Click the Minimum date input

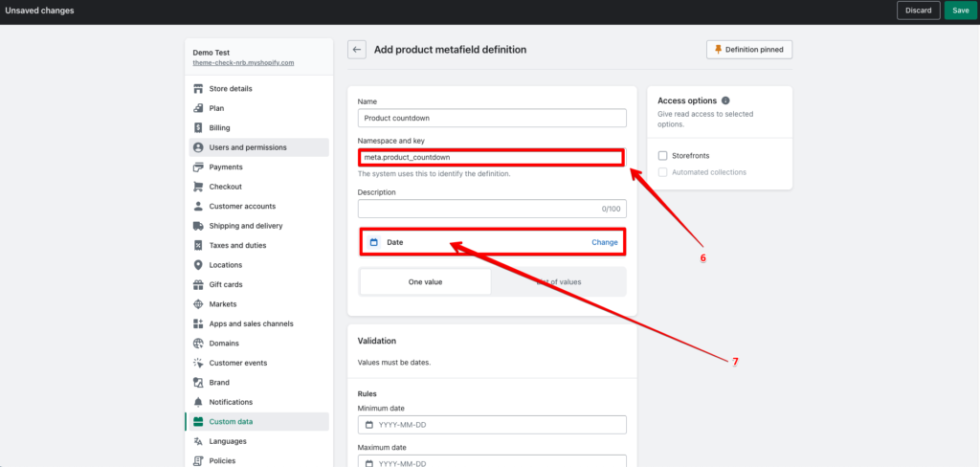(492, 425)
